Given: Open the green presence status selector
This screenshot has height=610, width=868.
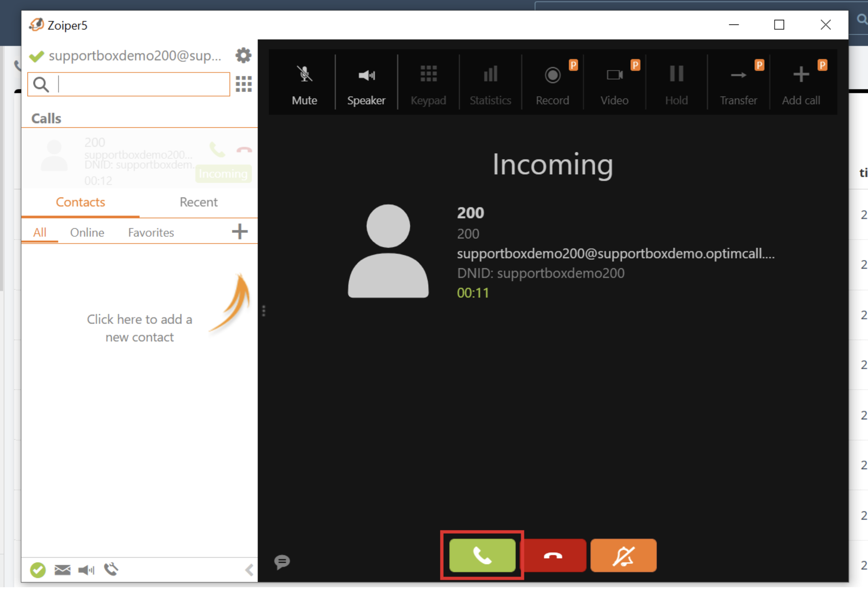Looking at the screenshot, I should click(38, 570).
